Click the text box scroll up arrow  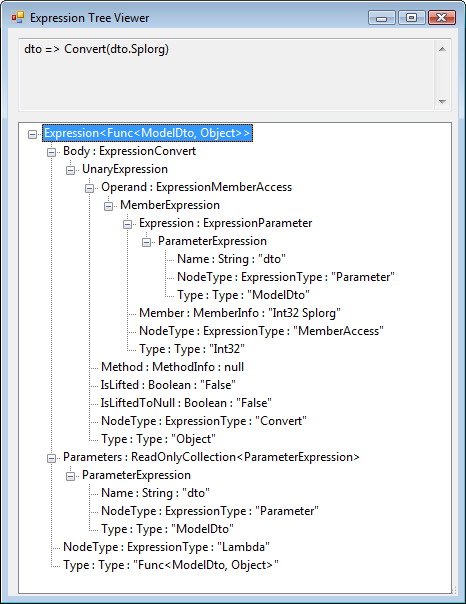[x=442, y=49]
